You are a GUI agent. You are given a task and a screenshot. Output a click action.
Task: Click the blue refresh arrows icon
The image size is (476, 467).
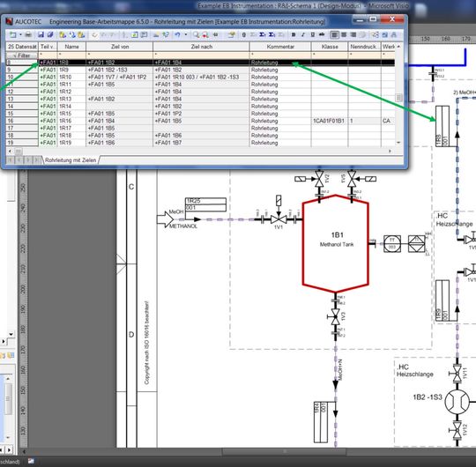click(x=72, y=35)
